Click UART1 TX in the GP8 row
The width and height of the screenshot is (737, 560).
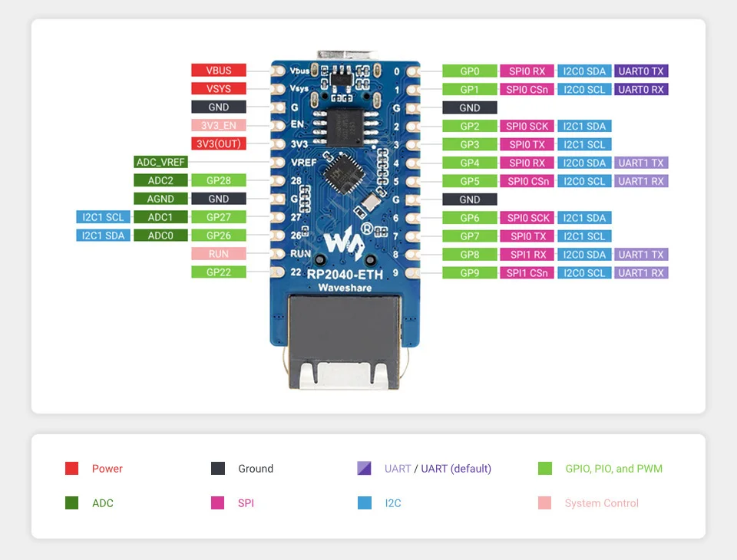pyautogui.click(x=641, y=254)
